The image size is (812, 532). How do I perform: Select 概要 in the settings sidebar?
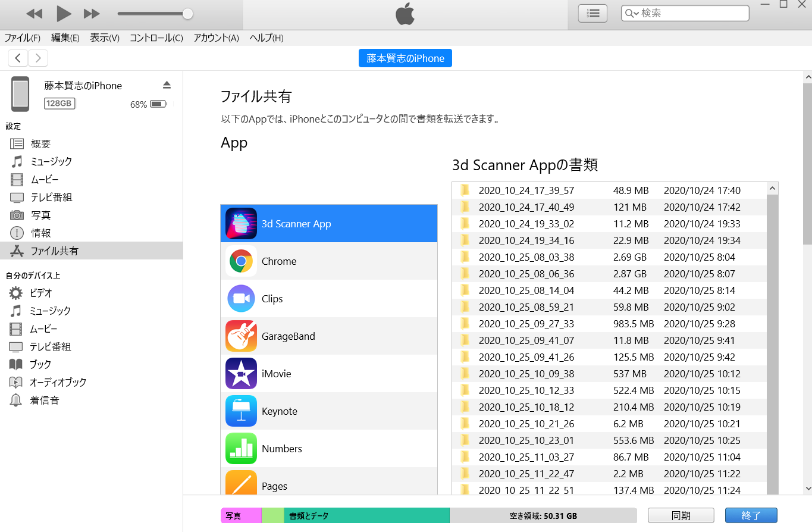(91, 144)
